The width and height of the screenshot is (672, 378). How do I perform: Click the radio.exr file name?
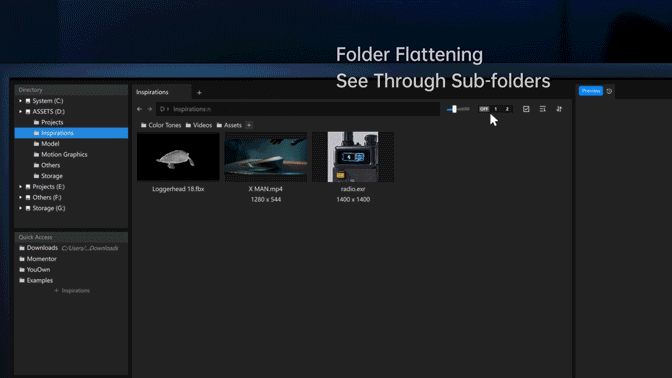pyautogui.click(x=353, y=189)
